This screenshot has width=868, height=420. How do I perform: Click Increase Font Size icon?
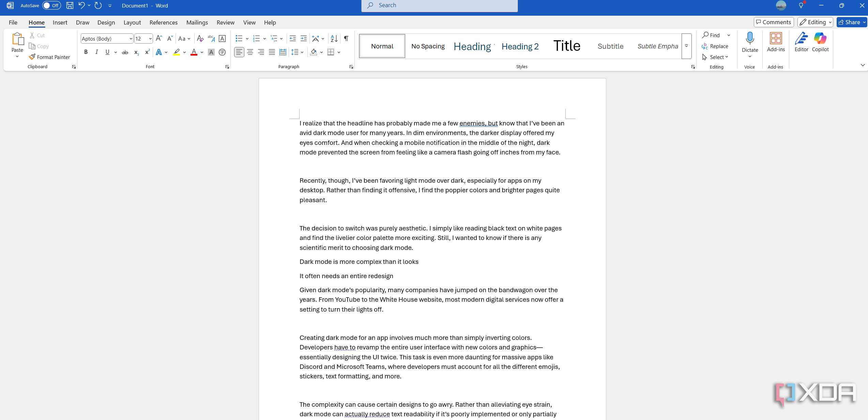(159, 39)
